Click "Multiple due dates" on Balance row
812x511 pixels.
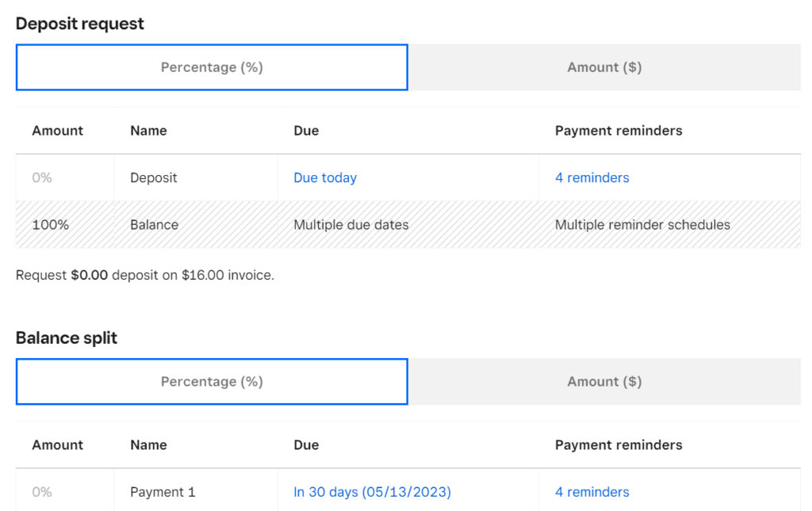(350, 225)
